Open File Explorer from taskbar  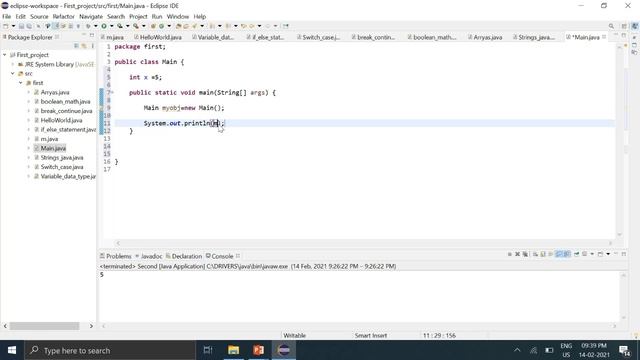[x=233, y=350]
